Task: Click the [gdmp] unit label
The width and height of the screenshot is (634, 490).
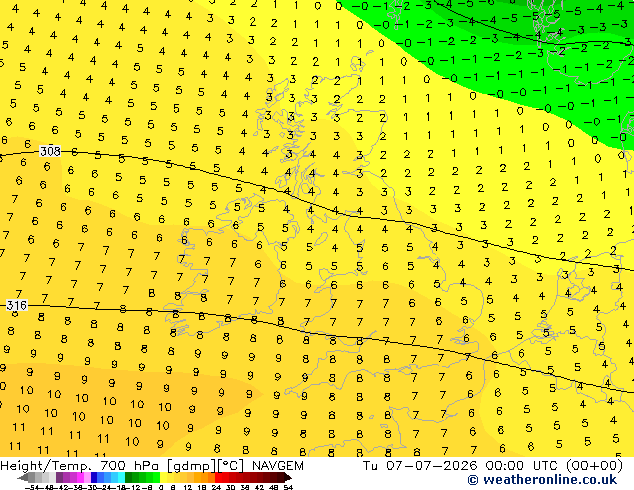Action: 192,466
